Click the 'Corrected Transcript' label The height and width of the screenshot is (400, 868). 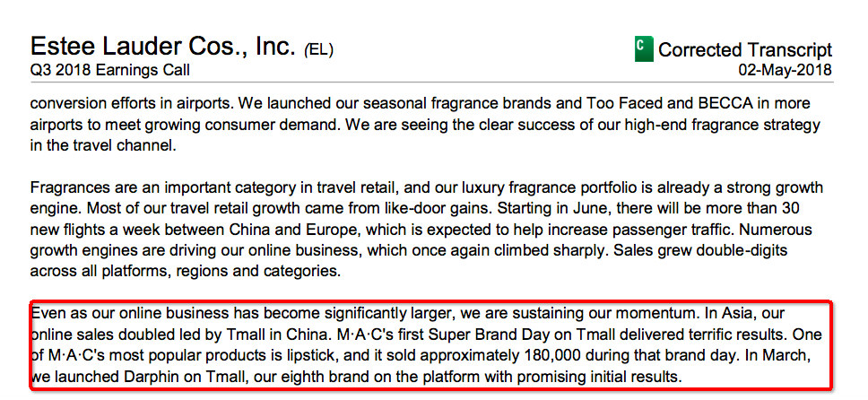pyautogui.click(x=745, y=50)
